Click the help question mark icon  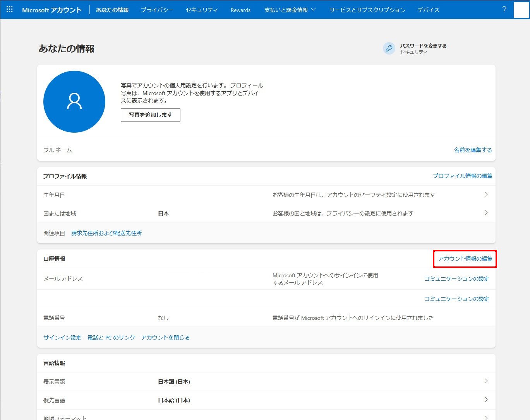pos(504,10)
